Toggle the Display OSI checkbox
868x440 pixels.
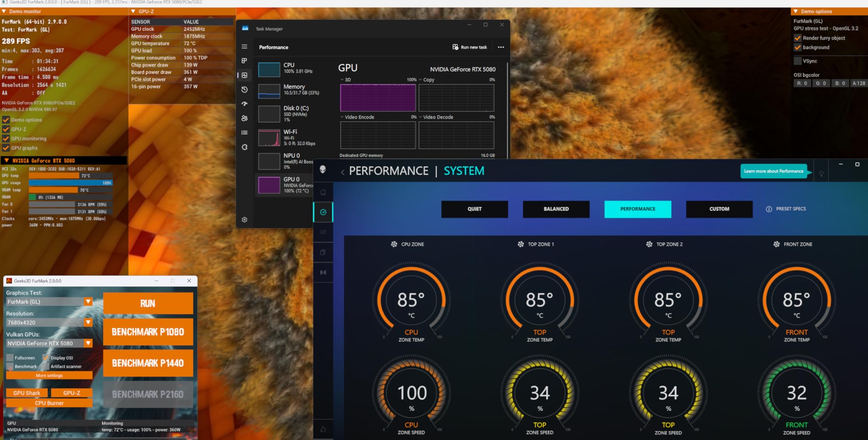(45, 358)
